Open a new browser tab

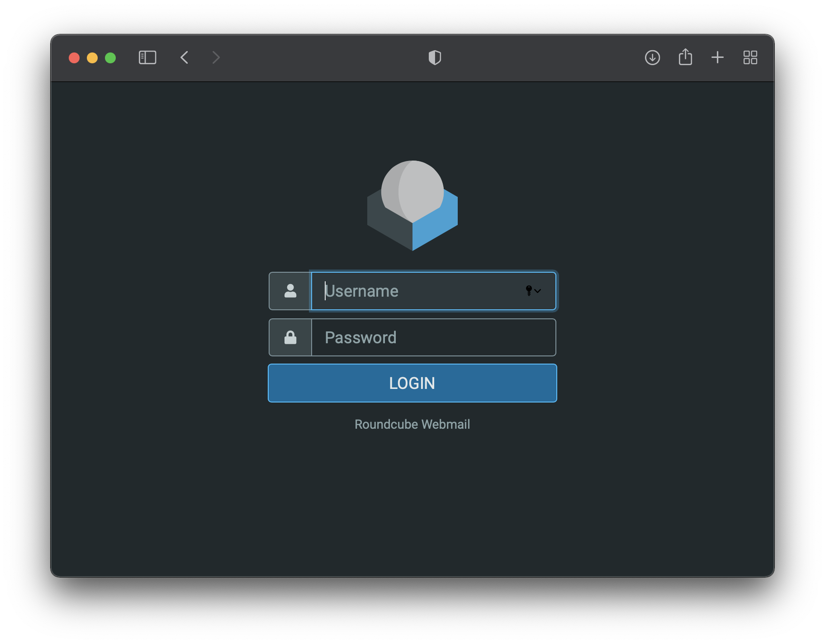click(x=717, y=57)
